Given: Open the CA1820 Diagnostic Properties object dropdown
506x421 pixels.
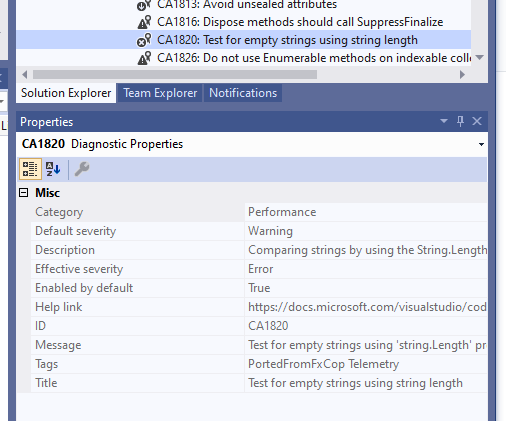Looking at the screenshot, I should 481,145.
